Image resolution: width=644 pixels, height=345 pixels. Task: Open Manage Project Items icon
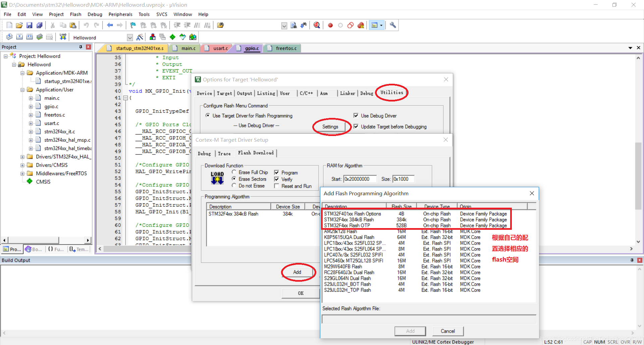click(153, 37)
